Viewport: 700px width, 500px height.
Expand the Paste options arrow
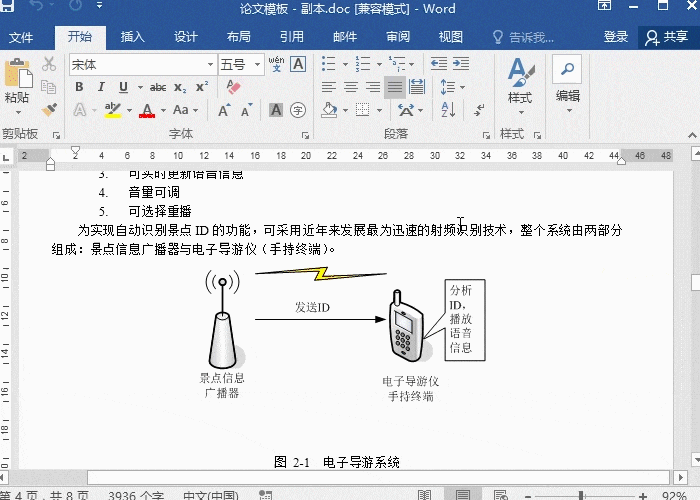tap(18, 112)
